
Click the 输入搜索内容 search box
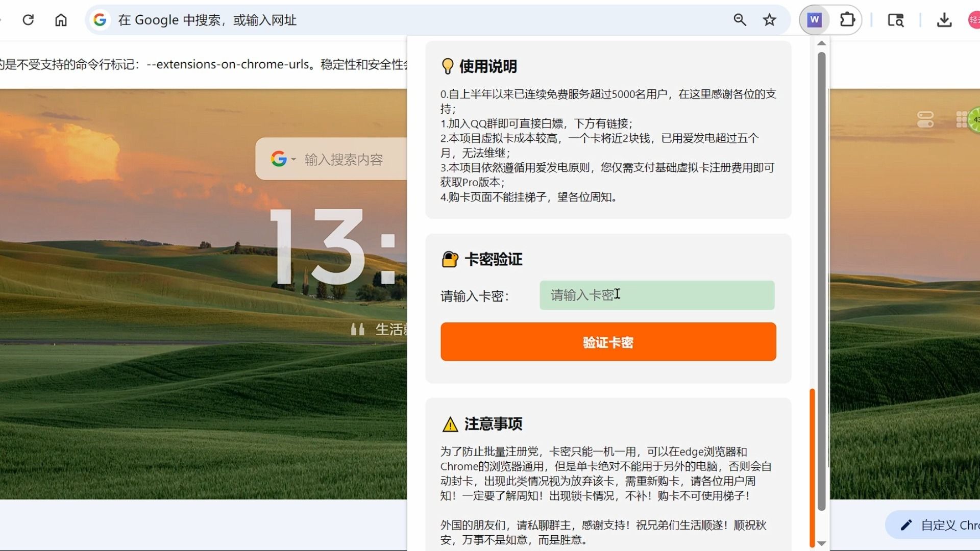[344, 159]
